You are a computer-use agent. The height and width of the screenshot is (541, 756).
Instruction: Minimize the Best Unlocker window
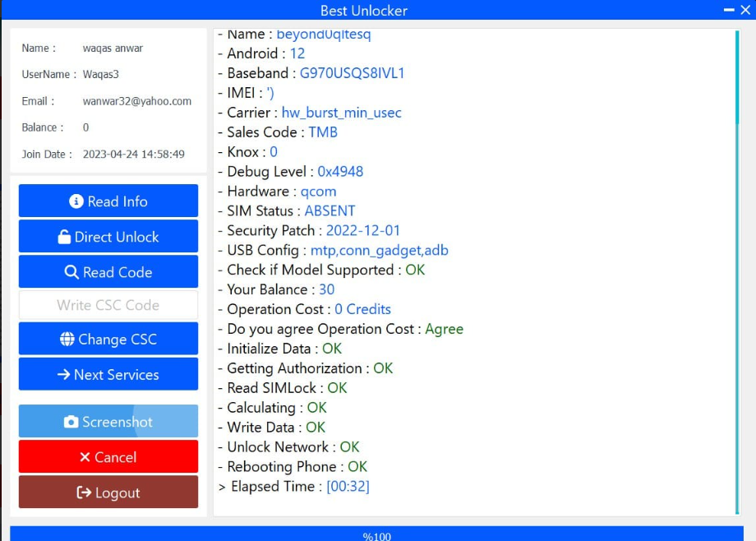[x=729, y=10]
